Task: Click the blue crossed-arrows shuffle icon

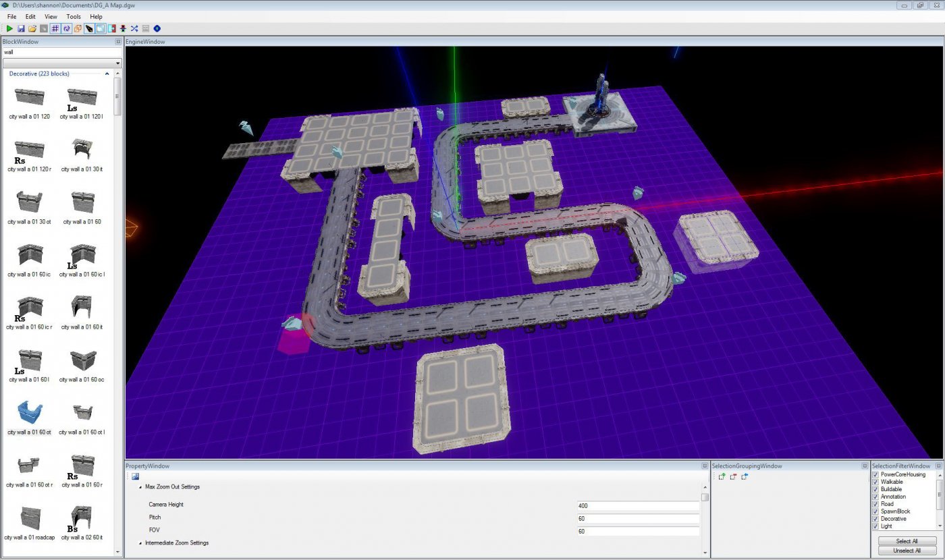Action: [x=134, y=28]
